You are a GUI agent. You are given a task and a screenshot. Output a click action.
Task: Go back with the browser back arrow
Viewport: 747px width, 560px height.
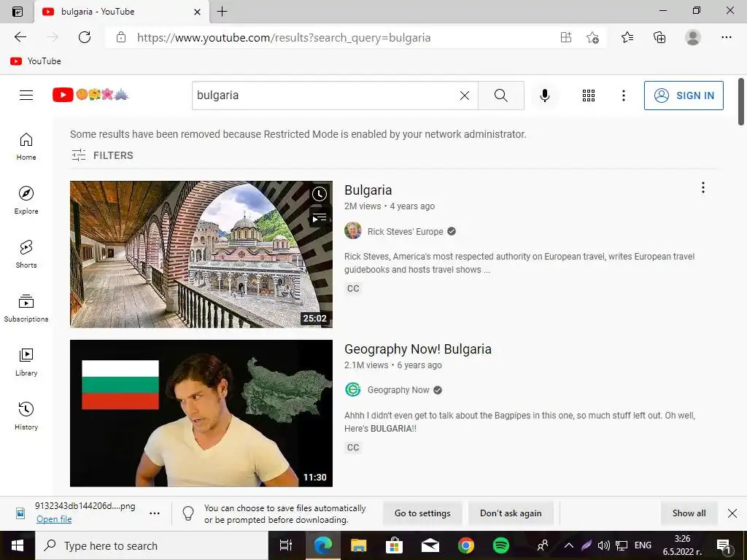tap(20, 37)
